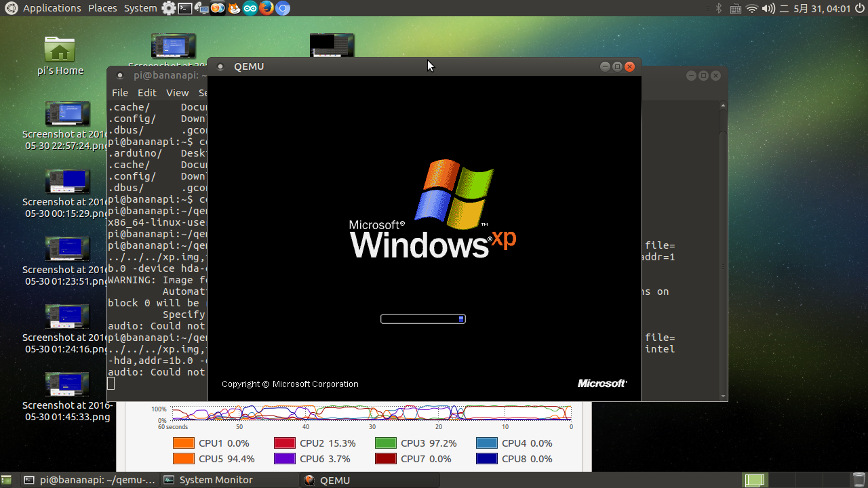868x488 pixels.
Task: Click the Bluetooth indicator icon
Action: [719, 8]
